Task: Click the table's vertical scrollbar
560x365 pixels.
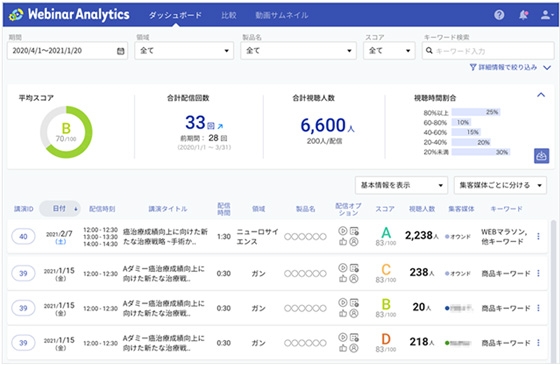Action: click(x=553, y=291)
